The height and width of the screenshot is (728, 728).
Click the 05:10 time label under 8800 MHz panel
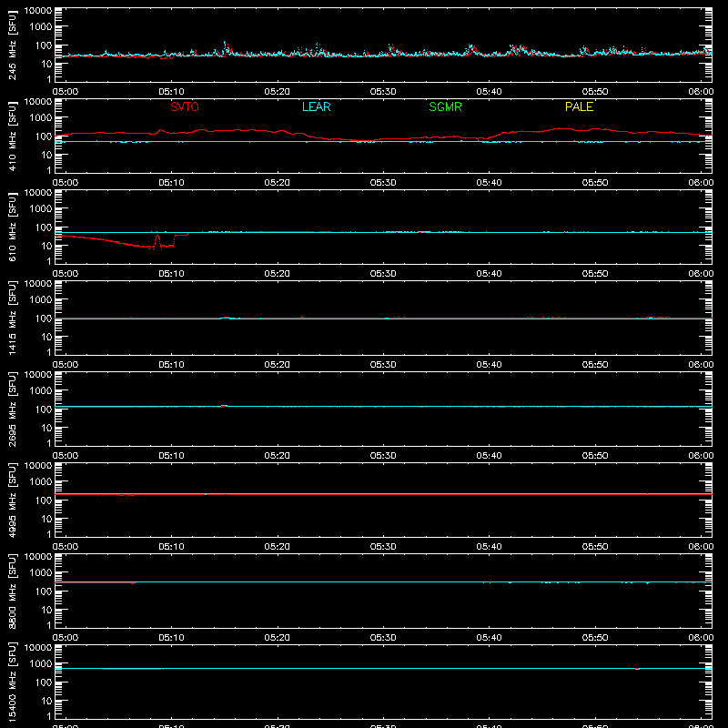(x=171, y=638)
